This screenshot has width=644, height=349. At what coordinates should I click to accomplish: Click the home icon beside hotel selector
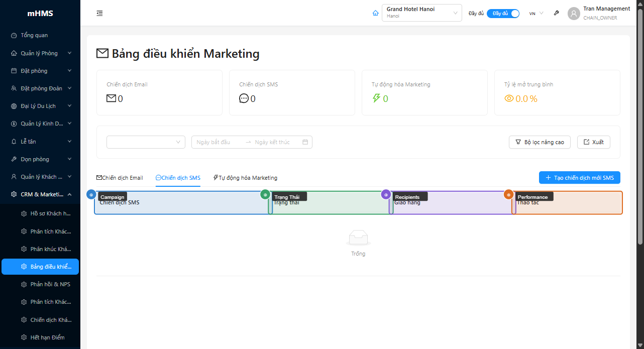[375, 13]
